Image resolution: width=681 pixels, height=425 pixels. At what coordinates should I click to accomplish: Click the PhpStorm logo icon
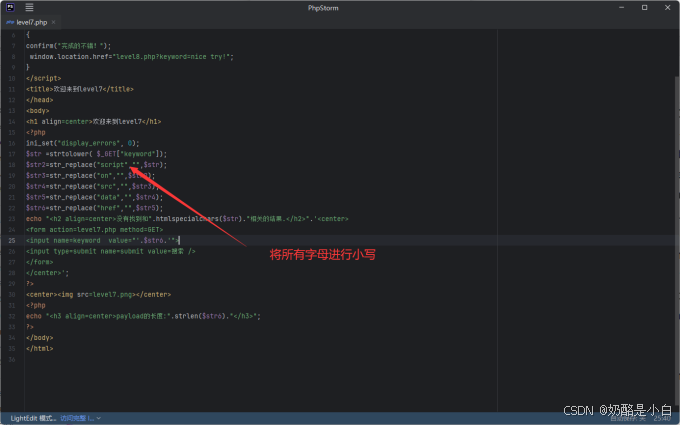[x=10, y=7]
